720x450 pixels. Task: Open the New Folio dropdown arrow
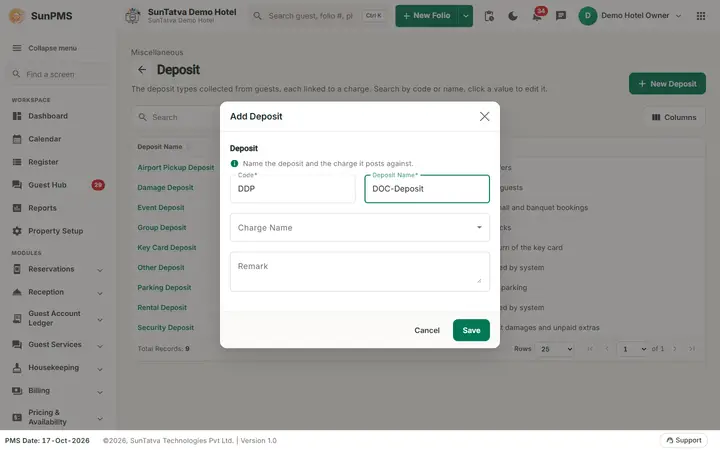click(x=466, y=16)
